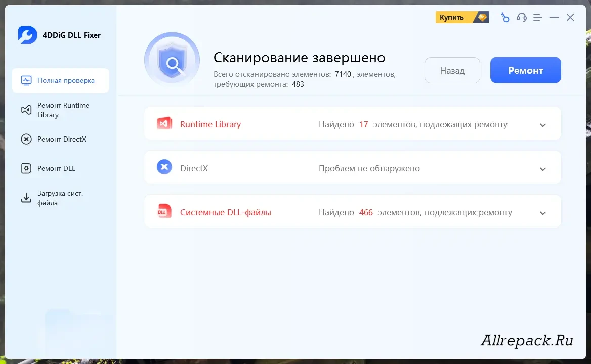Close the DLL Fixer window

(570, 17)
